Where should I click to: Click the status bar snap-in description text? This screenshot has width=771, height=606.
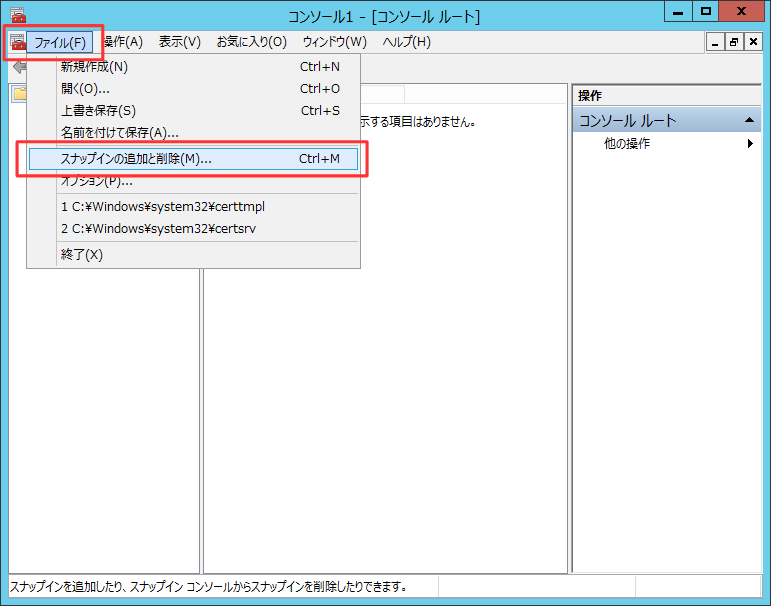209,586
